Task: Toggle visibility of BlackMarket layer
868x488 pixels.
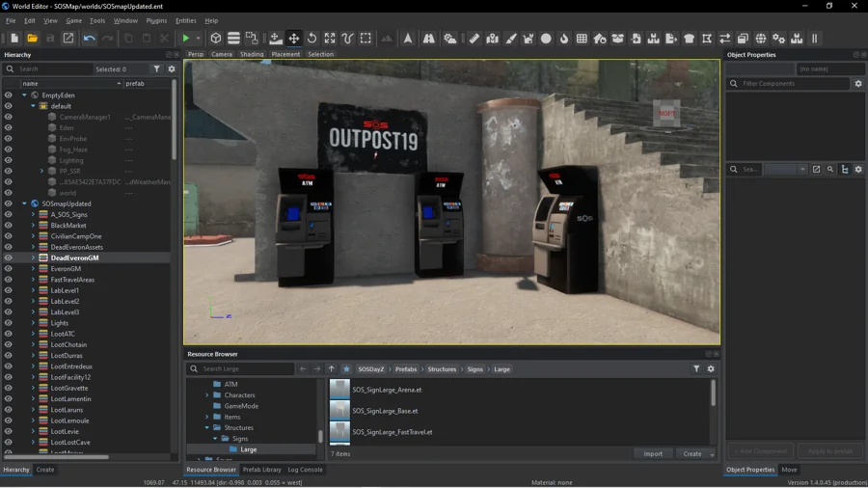Action: (9, 225)
